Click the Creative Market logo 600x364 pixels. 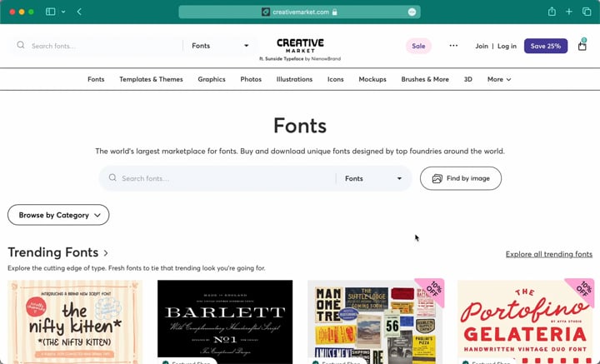(300, 46)
